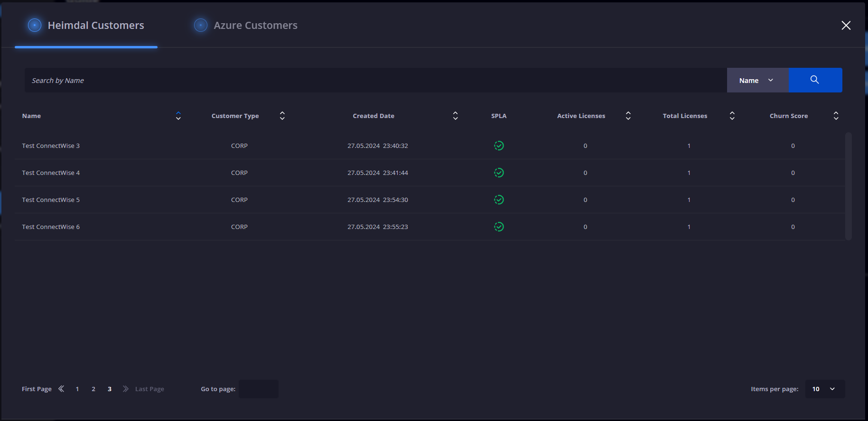Click SPLA checkmark for Test ConnectWise 3
Screen dimensions: 868x421
tap(499, 146)
